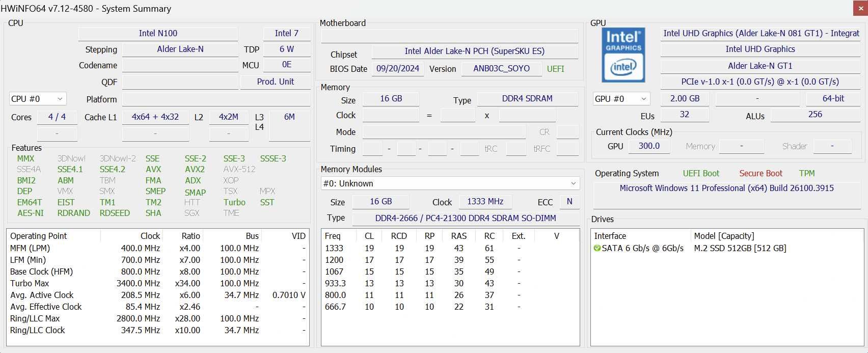Screen dimensions: 868x353
Task: Click the Prod. Unit field
Action: pyautogui.click(x=276, y=82)
